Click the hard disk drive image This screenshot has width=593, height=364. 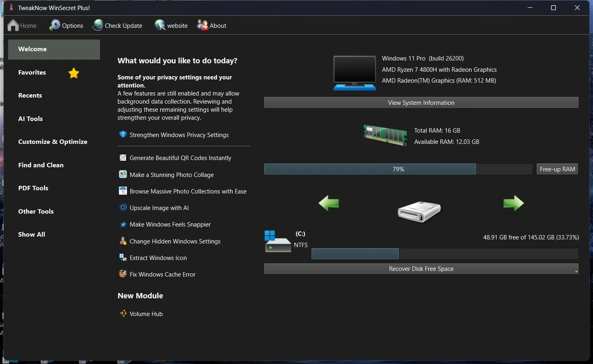tap(419, 211)
